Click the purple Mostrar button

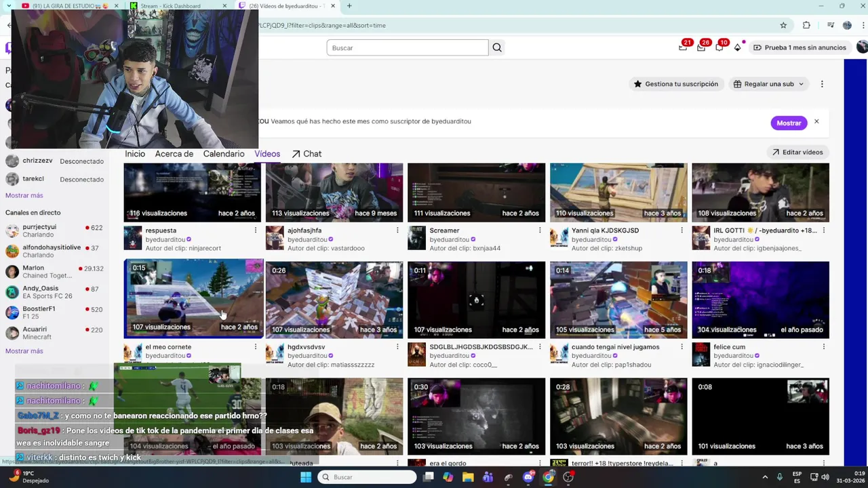coord(789,123)
